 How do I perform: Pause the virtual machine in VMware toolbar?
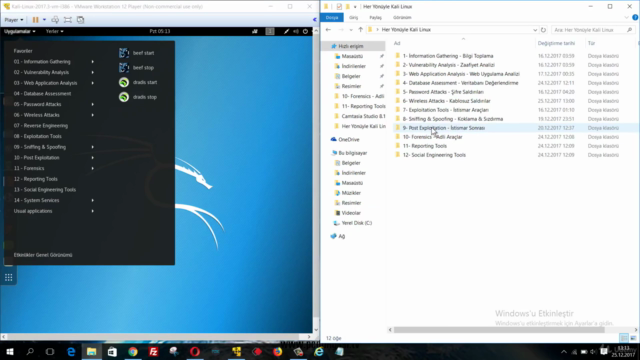(36, 20)
